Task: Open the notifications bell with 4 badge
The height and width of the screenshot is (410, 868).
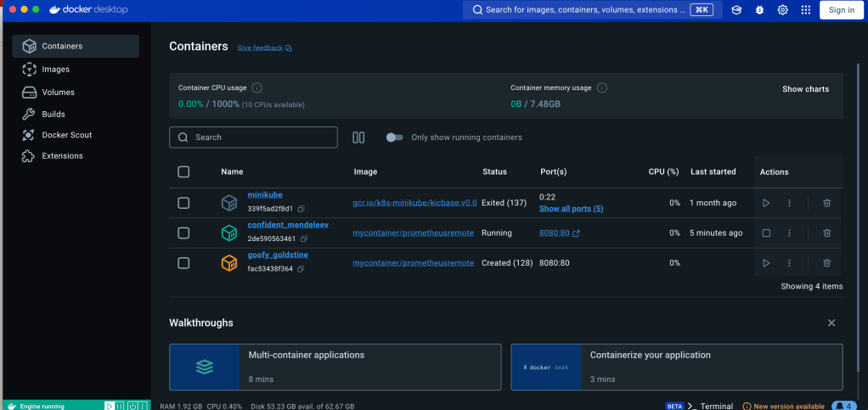Action: pyautogui.click(x=844, y=406)
